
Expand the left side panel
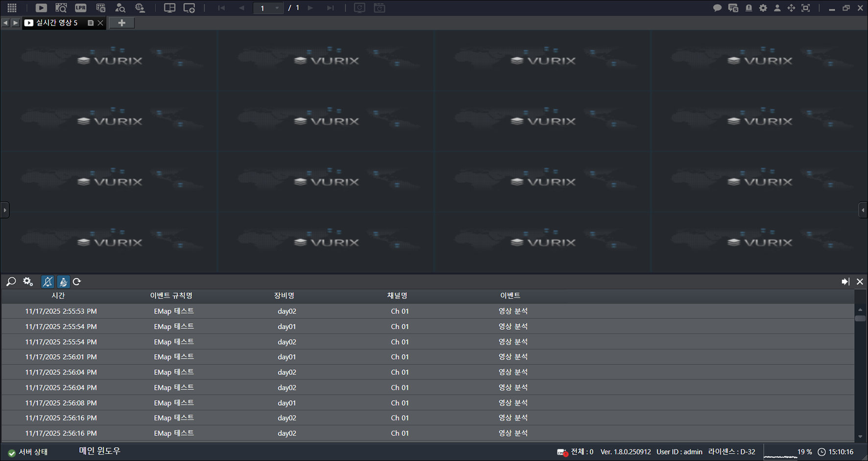pos(5,210)
